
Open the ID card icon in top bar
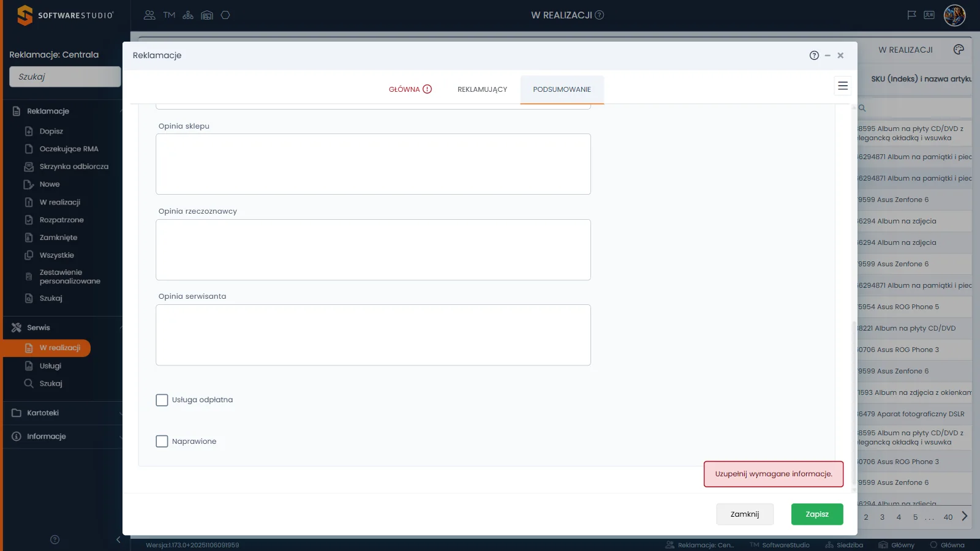[929, 15]
